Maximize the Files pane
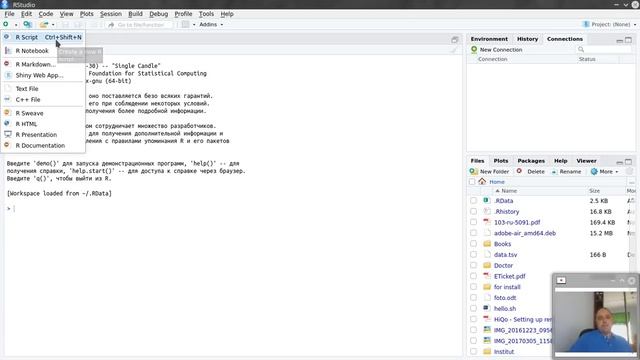The height and width of the screenshot is (360, 640). [x=629, y=162]
